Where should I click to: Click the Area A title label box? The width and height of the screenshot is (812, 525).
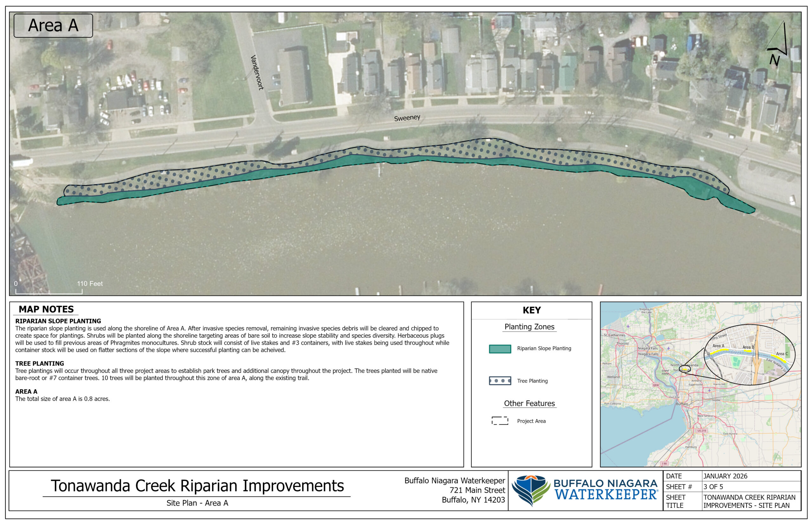[x=53, y=26]
